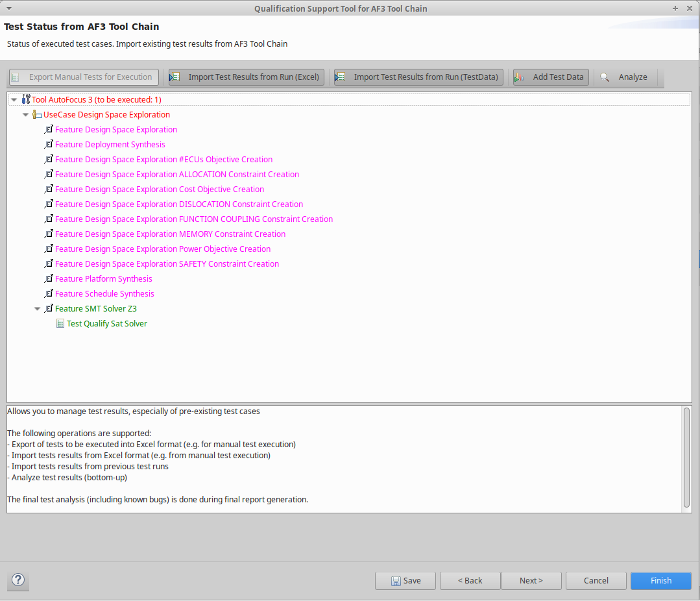
Task: Select Test Qualify Sat Solver row
Action: [x=107, y=324]
